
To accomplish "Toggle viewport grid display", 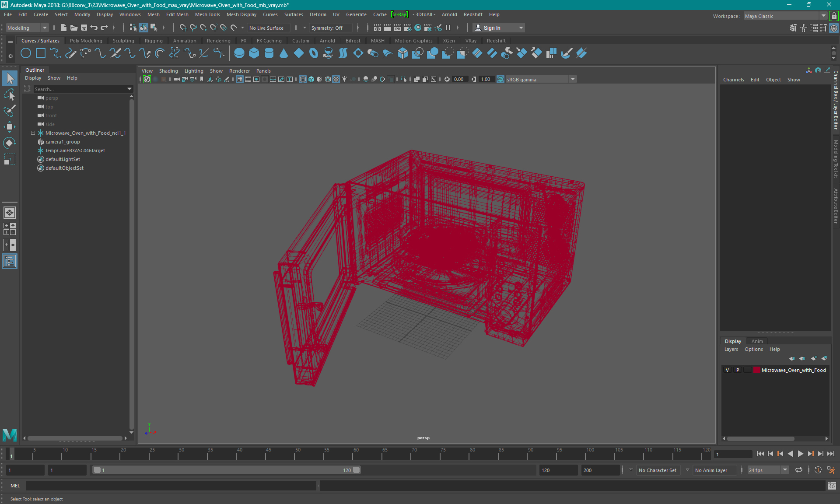I will point(240,79).
